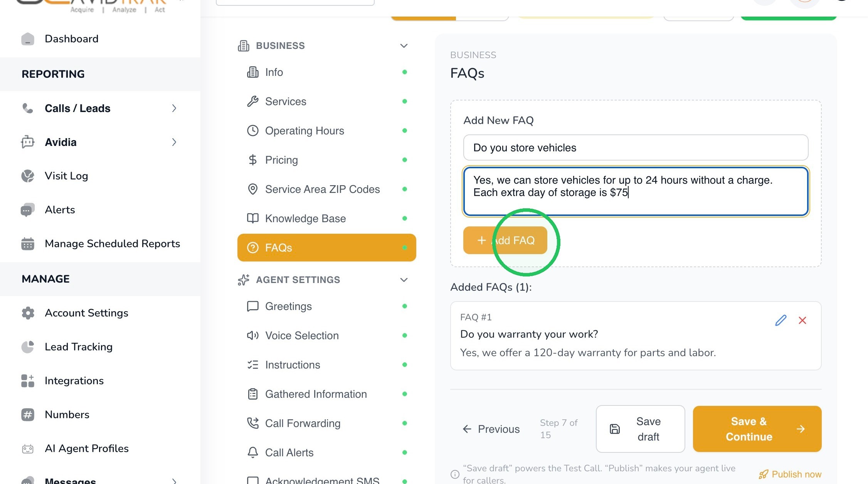The image size is (868, 484).
Task: Open Instructions settings
Action: pyautogui.click(x=326, y=365)
